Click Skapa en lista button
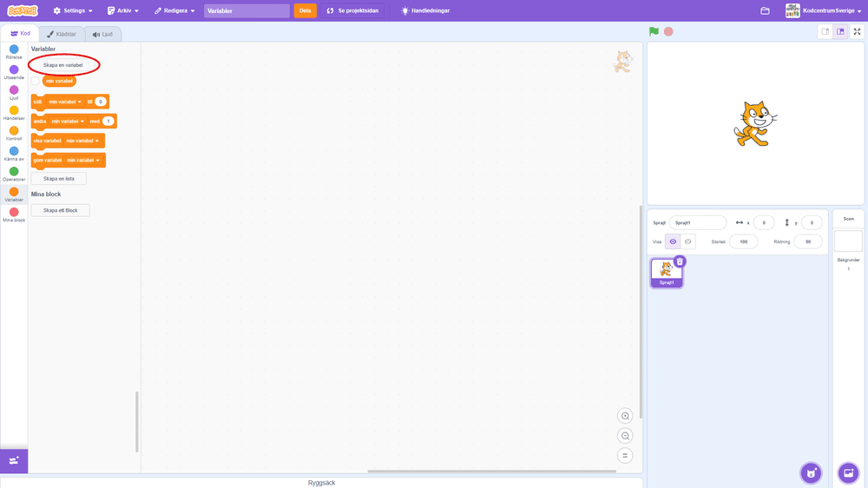Image resolution: width=868 pixels, height=488 pixels. point(59,178)
